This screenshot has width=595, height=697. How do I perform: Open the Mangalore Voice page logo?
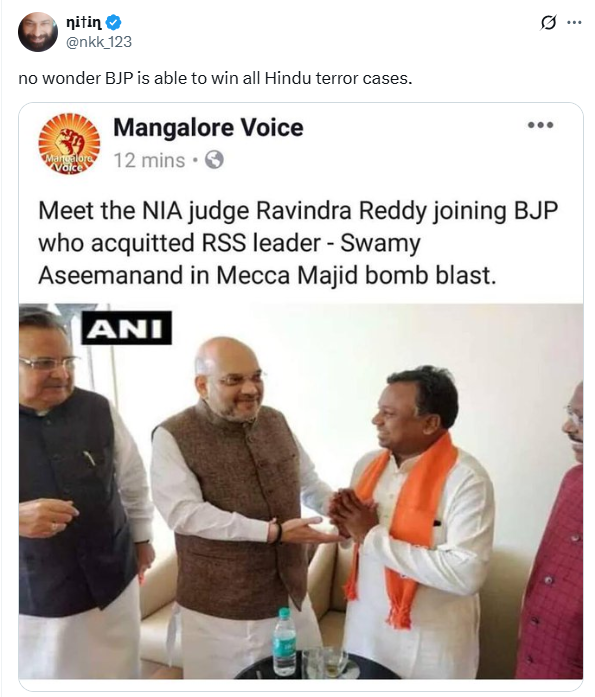(69, 144)
